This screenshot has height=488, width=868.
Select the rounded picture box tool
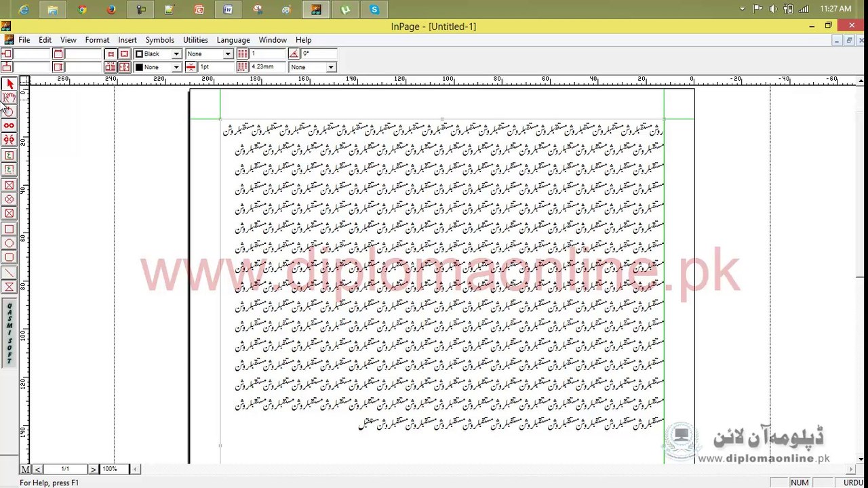(x=9, y=213)
